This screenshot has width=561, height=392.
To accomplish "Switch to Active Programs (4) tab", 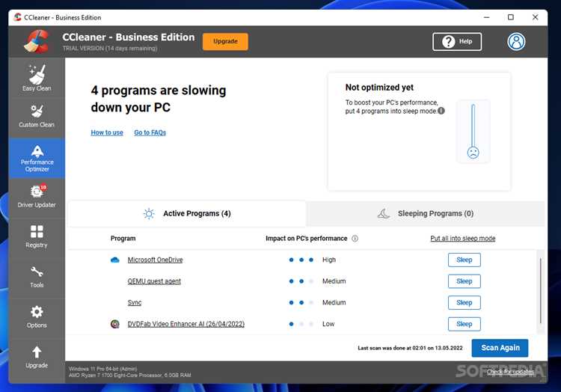I will point(187,213).
